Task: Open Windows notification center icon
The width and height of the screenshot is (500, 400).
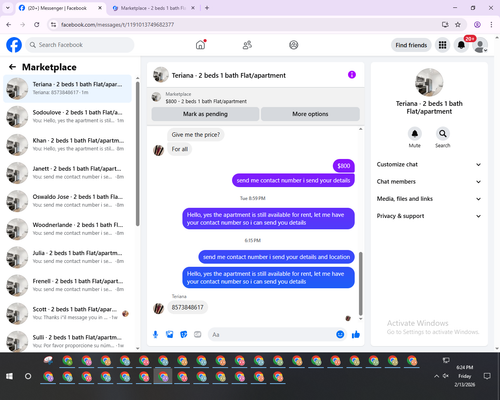Action: (x=487, y=376)
